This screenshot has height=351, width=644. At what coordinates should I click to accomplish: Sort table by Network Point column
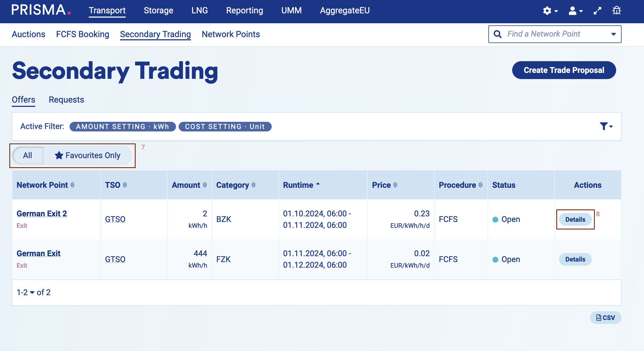tap(72, 185)
